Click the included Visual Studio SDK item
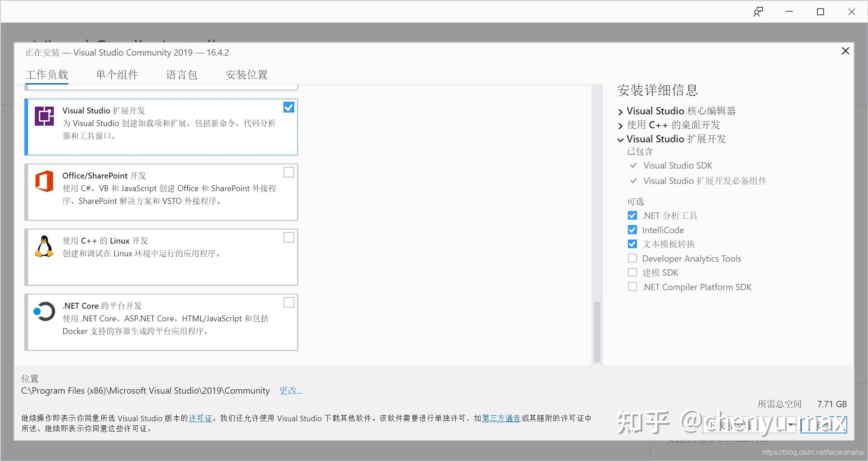The width and height of the screenshot is (868, 461). [678, 165]
